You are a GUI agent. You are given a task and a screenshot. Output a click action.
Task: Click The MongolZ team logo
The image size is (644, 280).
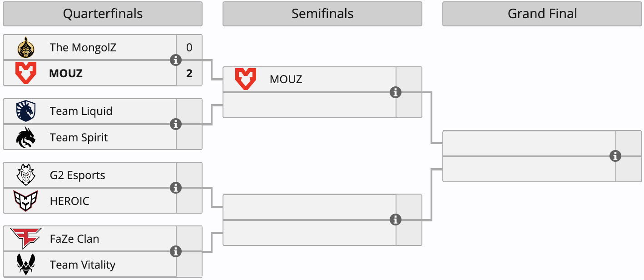point(26,47)
